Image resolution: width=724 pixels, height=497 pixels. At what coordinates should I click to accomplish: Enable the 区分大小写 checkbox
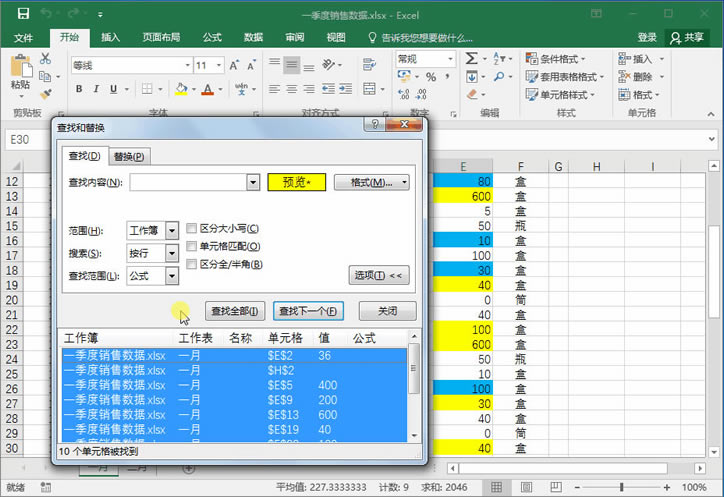(191, 229)
